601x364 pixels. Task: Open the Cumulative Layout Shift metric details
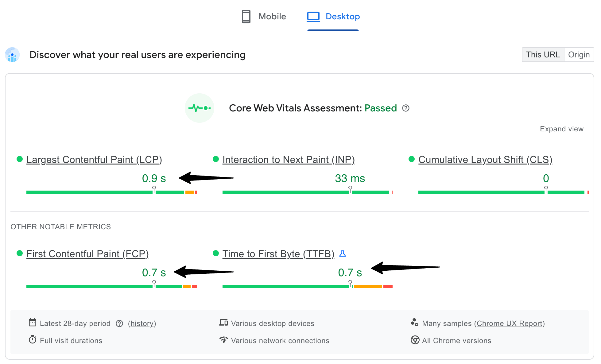[x=485, y=159]
